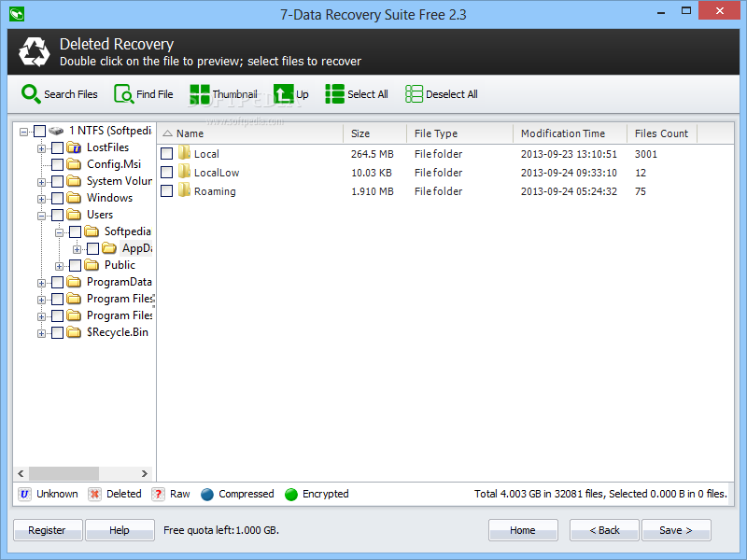
Task: Click the Unknown legend icon
Action: coord(25,495)
